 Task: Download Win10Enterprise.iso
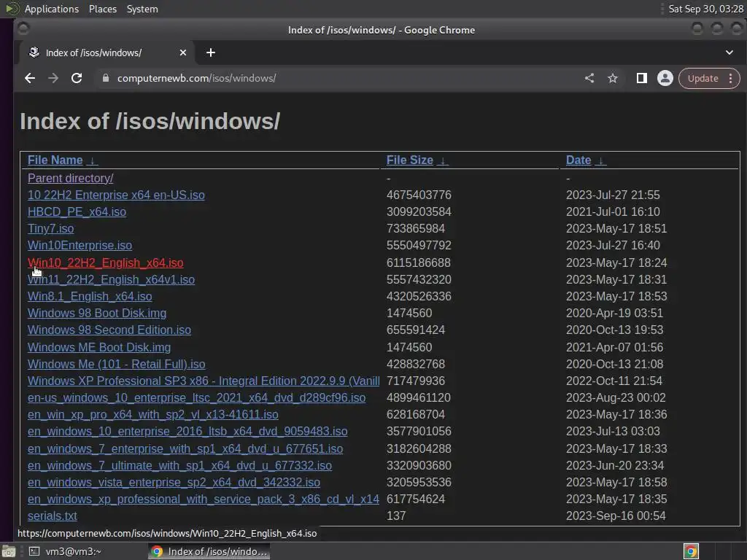tap(80, 245)
